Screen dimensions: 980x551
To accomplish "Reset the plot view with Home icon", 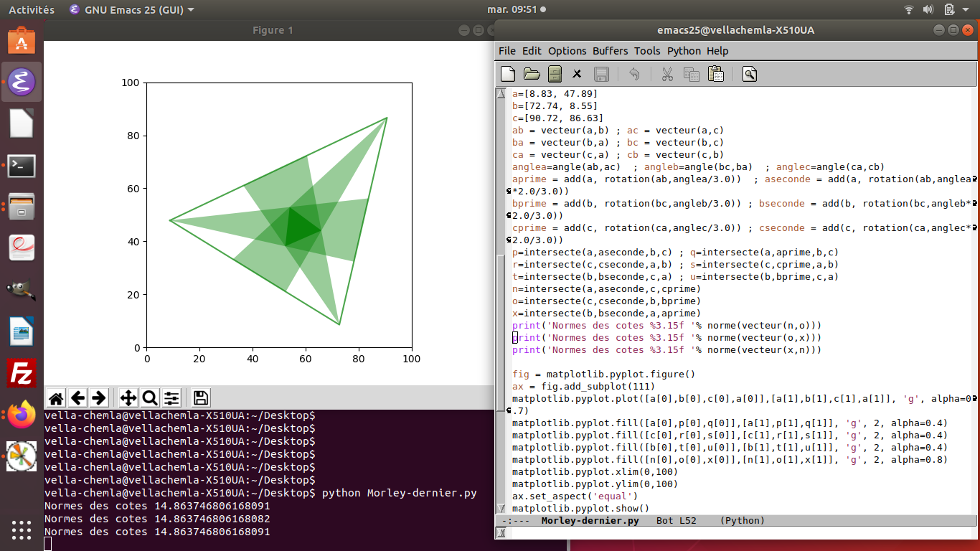I will [x=56, y=398].
